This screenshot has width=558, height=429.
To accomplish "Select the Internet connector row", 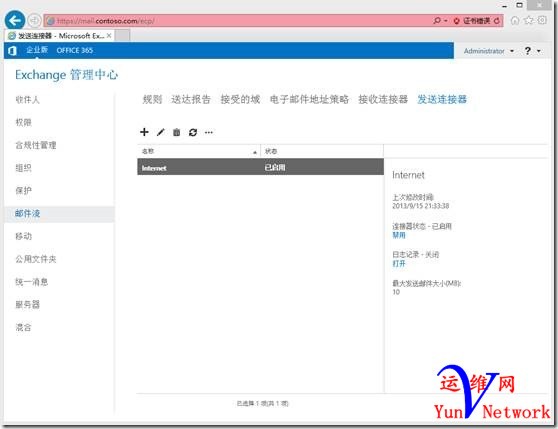I will pyautogui.click(x=260, y=167).
